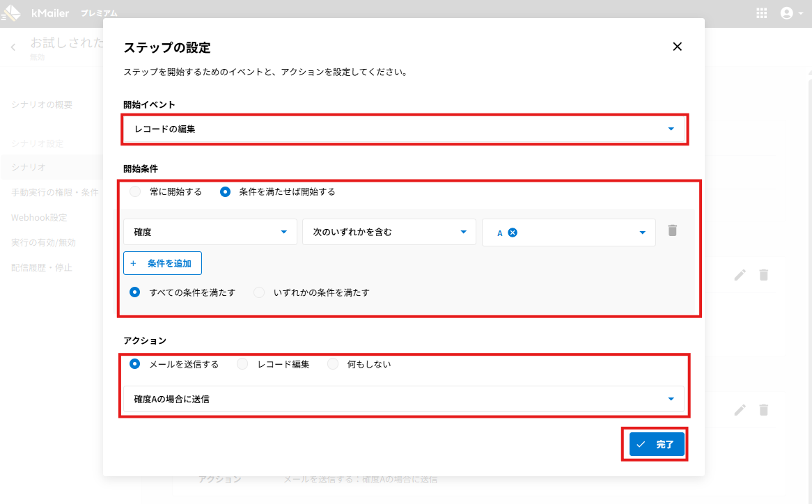This screenshot has width=812, height=504.
Task: Open Webhook設定 in the sidebar
Action: click(39, 217)
